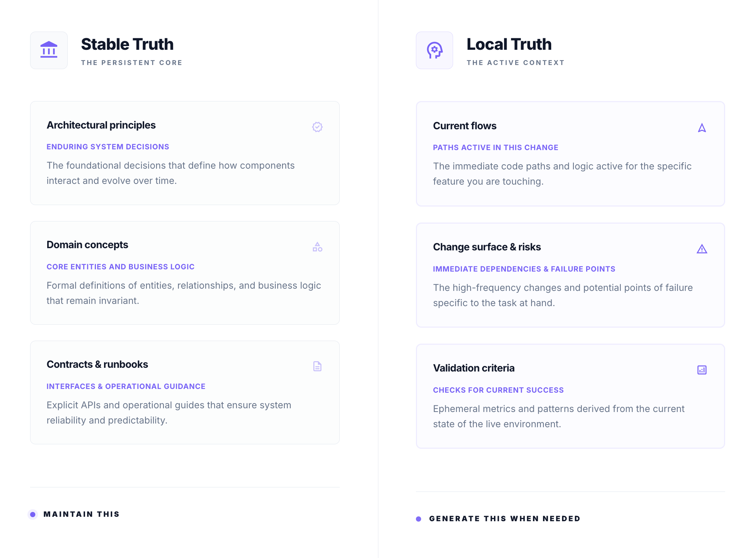756x558 pixels.
Task: Click Generate This When Needed label
Action: (x=504, y=519)
